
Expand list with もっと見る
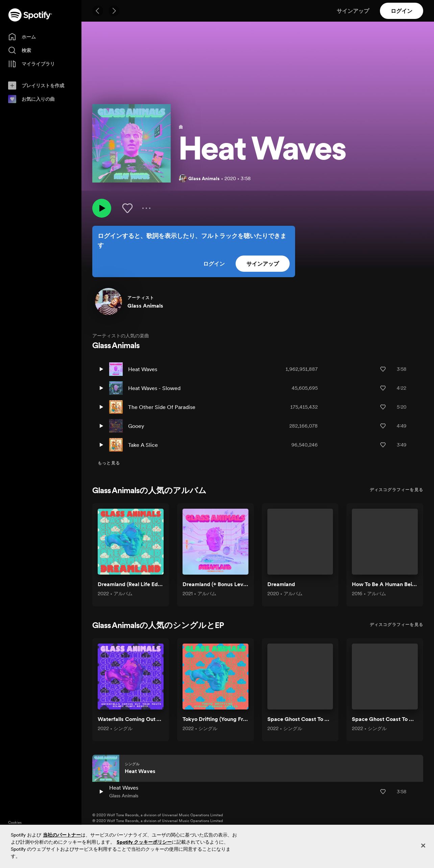coord(109,463)
